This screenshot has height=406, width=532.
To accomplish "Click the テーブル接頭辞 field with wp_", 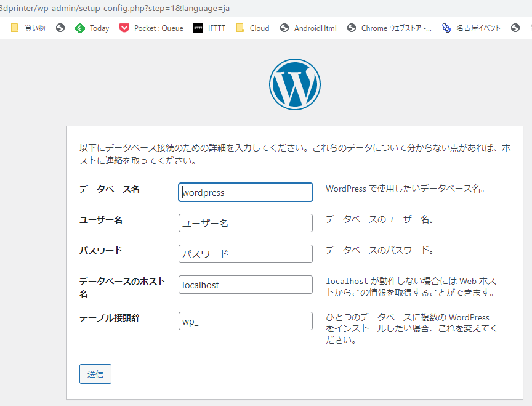I will coord(245,321).
